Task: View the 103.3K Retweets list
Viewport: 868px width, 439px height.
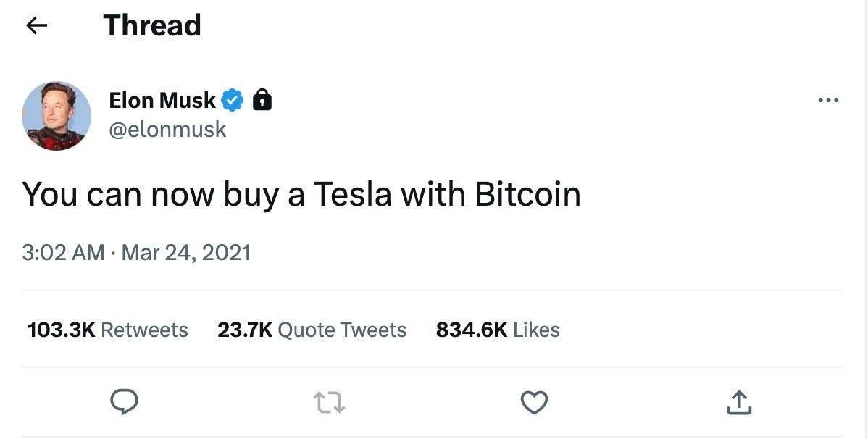Action: coord(107,329)
